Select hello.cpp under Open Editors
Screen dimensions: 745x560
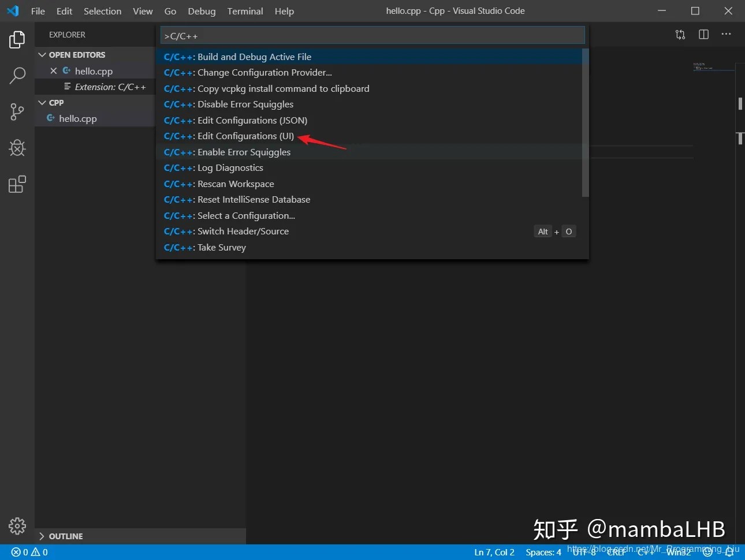point(94,71)
